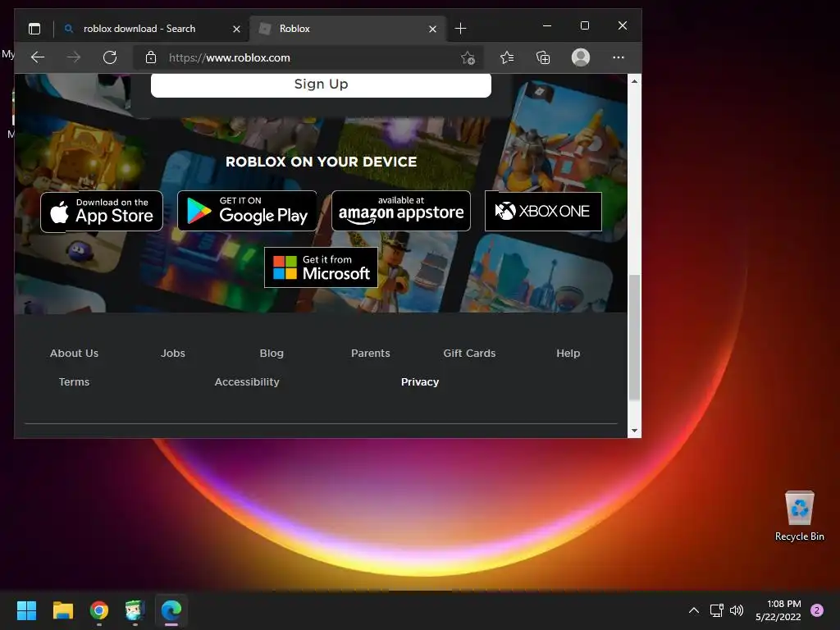
Task: Open the Get it from Microsoft badge
Action: [321, 267]
